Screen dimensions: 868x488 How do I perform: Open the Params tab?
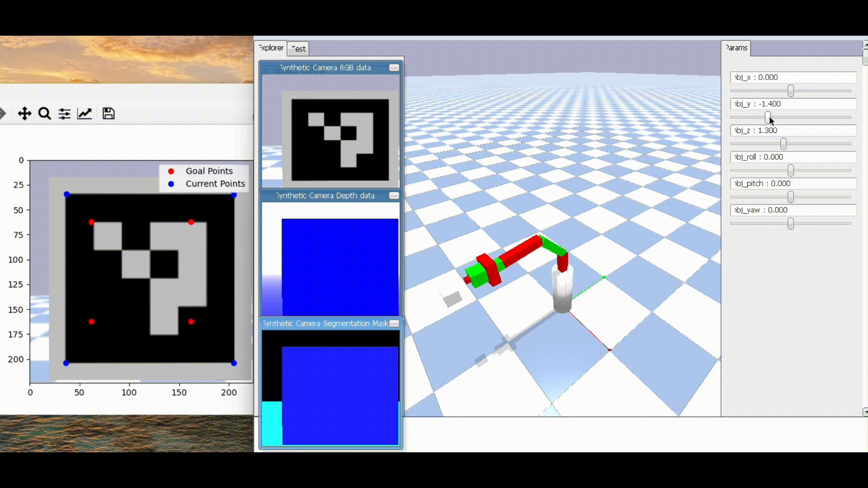[736, 48]
